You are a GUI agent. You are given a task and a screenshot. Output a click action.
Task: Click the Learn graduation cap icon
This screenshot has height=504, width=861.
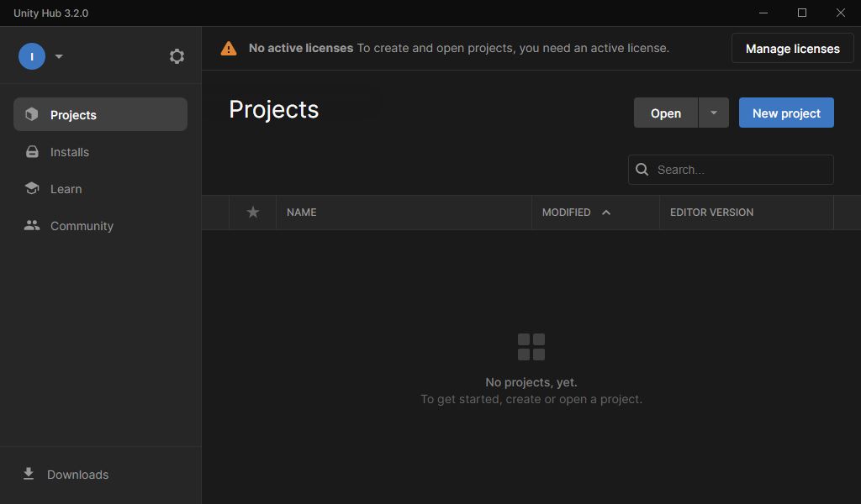pos(32,188)
